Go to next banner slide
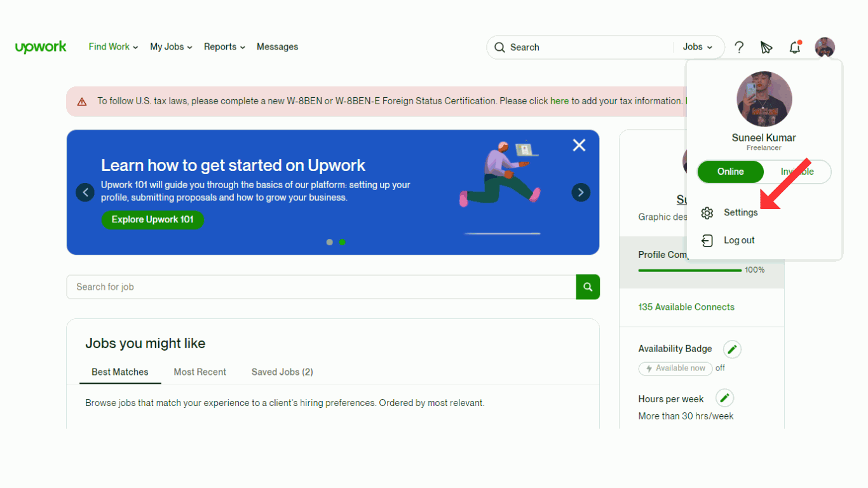 click(581, 193)
